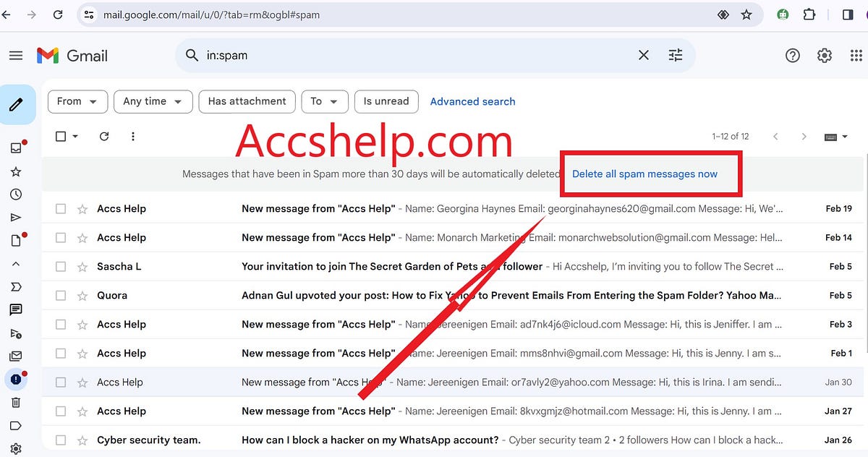The height and width of the screenshot is (457, 868).
Task: Clear the in:spam search with the X
Action: tap(643, 55)
